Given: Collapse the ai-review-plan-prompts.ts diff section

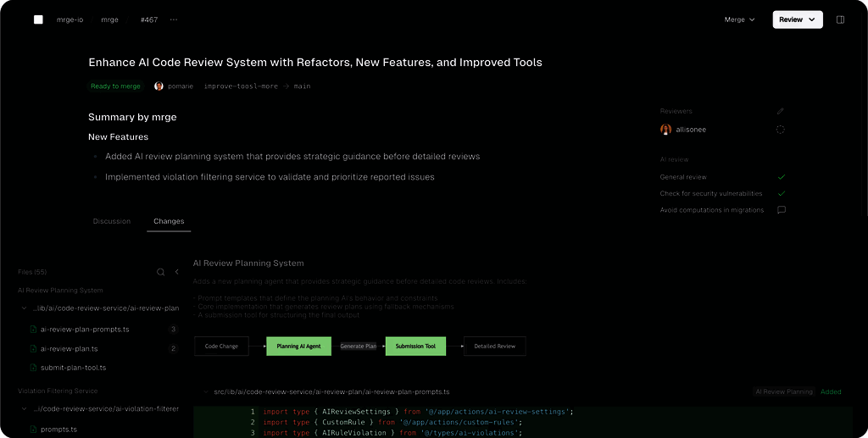Looking at the screenshot, I should (204, 392).
